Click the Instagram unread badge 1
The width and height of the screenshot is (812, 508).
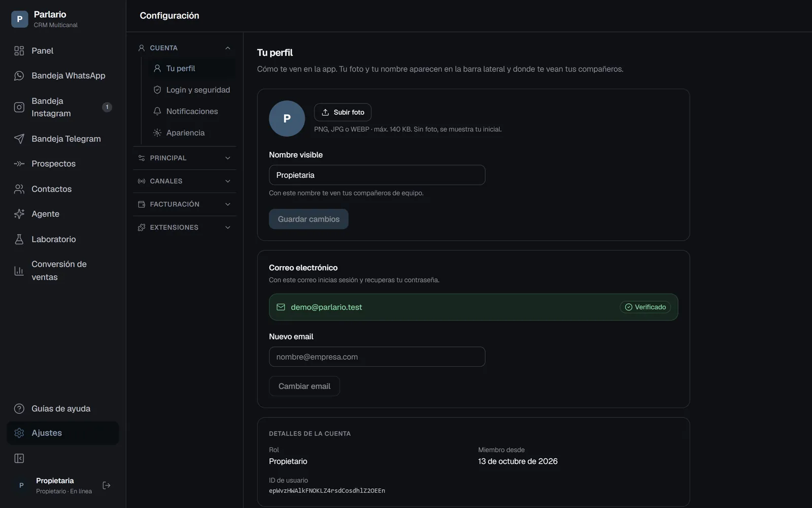click(107, 107)
